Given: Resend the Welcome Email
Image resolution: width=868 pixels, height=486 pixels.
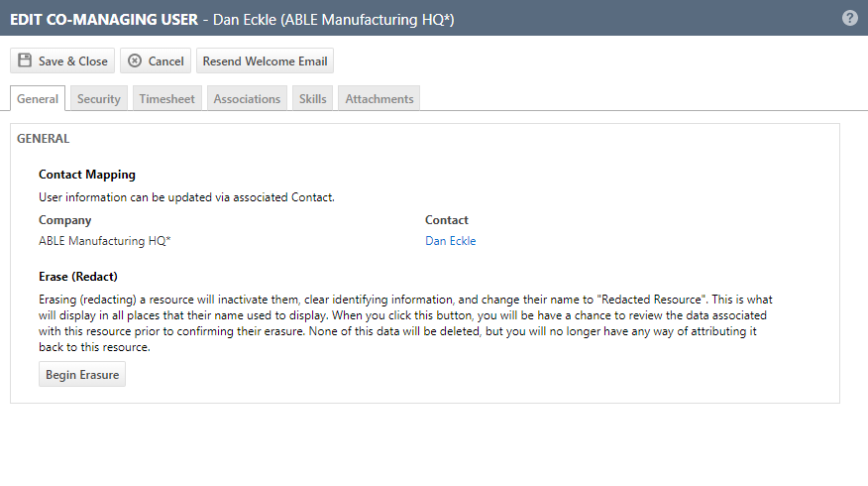Looking at the screenshot, I should click(265, 61).
